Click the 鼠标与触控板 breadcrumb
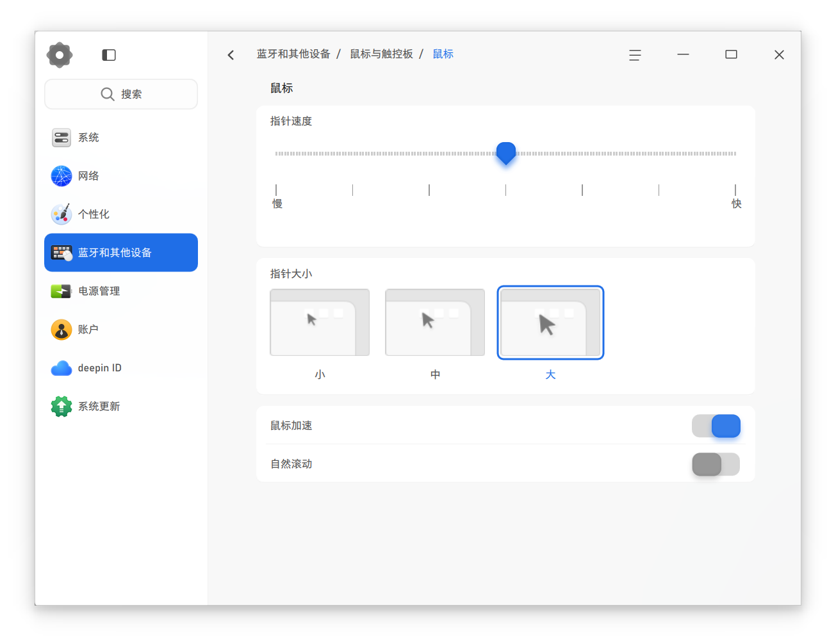This screenshot has height=644, width=836. click(x=381, y=54)
